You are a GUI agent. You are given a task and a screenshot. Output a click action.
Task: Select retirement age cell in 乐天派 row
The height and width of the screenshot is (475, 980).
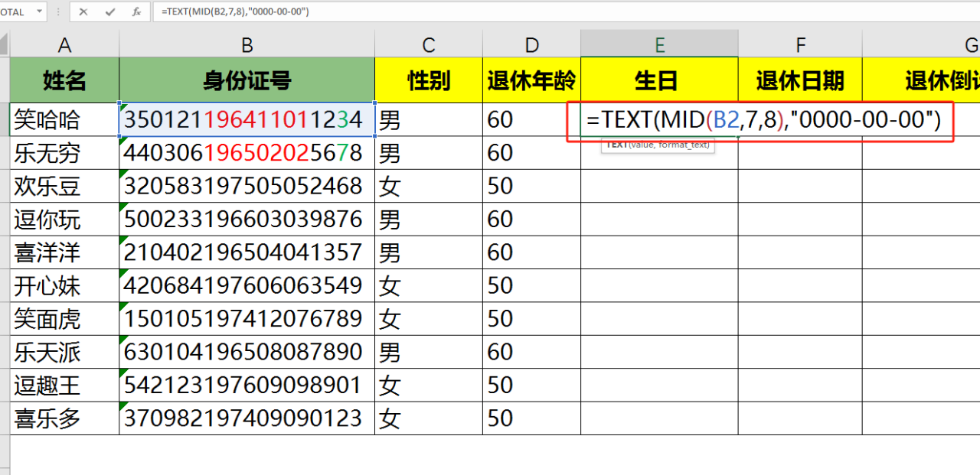coord(532,352)
